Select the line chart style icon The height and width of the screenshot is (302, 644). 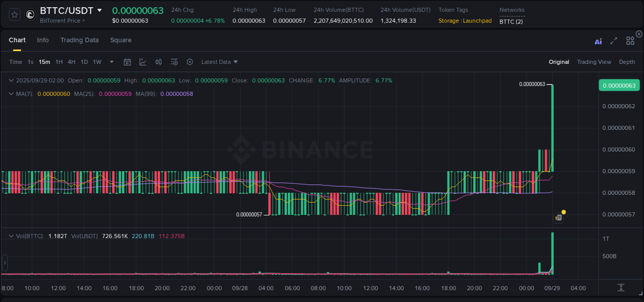[143, 61]
